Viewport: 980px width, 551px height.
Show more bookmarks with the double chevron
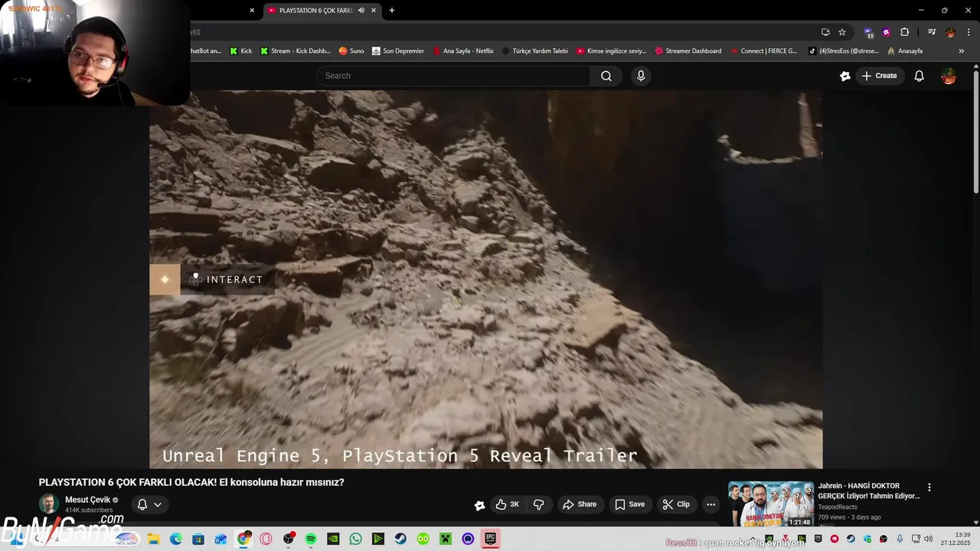(962, 51)
